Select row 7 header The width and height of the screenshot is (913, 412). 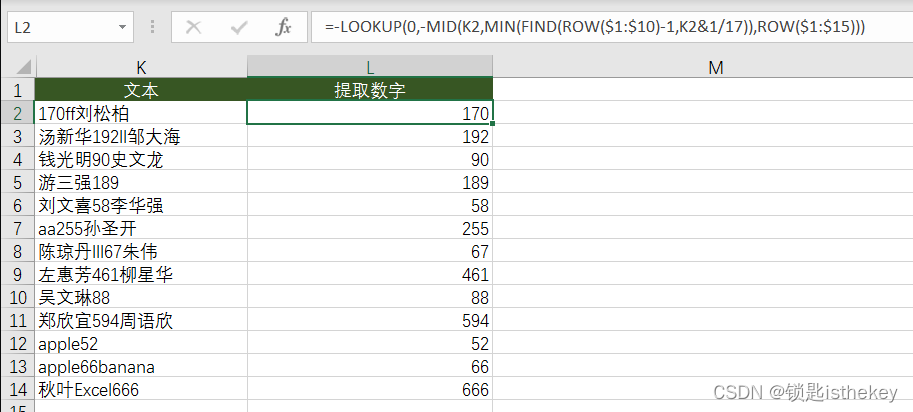click(x=17, y=228)
